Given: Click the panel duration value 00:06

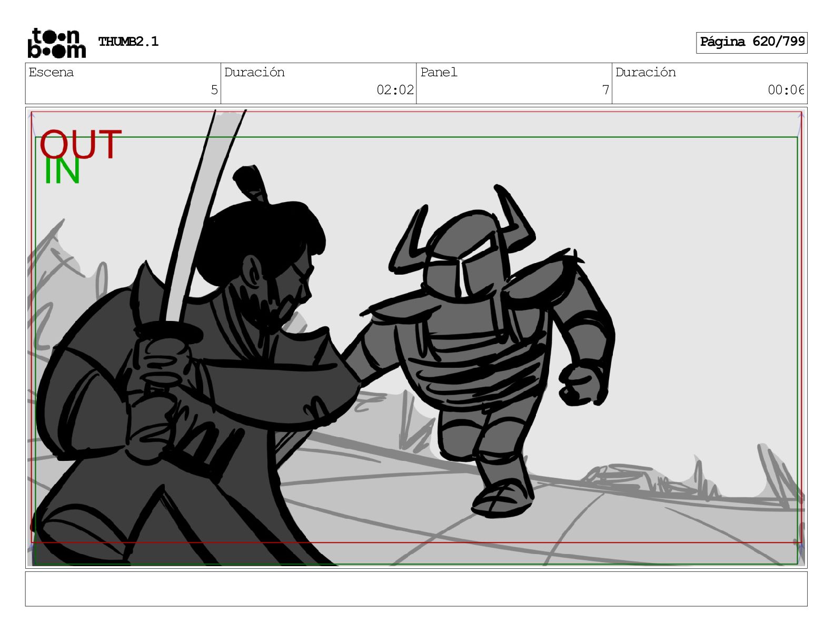Looking at the screenshot, I should click(786, 90).
